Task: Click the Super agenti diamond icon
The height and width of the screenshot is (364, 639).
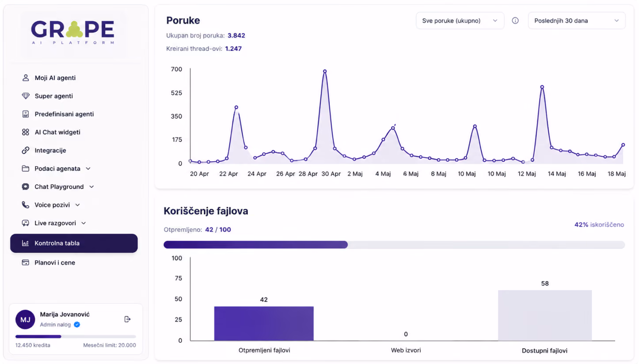Action: point(26,96)
